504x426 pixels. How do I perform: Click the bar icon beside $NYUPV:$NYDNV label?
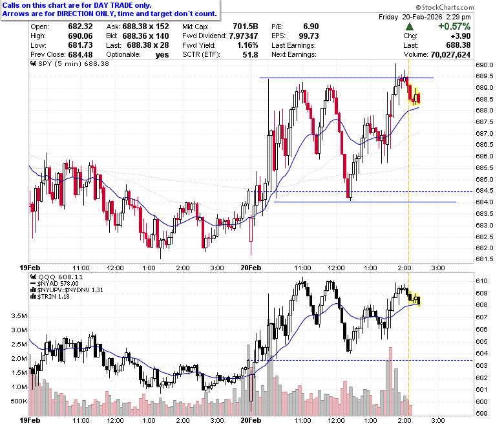(x=33, y=290)
